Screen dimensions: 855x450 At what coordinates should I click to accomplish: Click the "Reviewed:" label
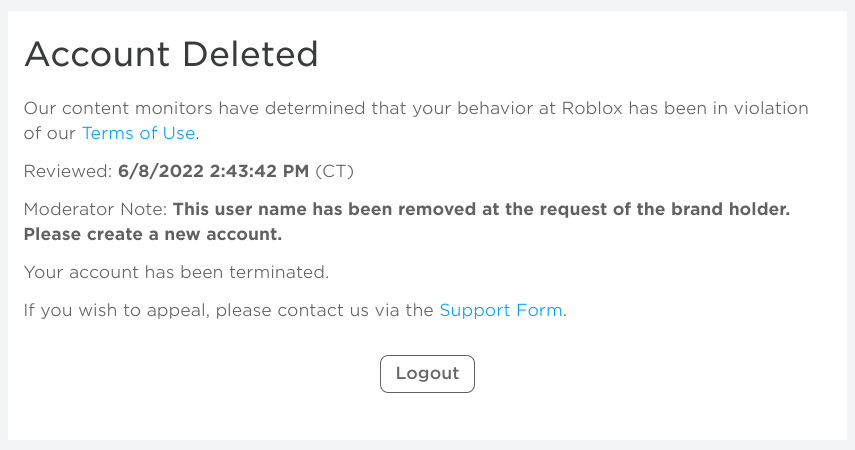click(67, 171)
